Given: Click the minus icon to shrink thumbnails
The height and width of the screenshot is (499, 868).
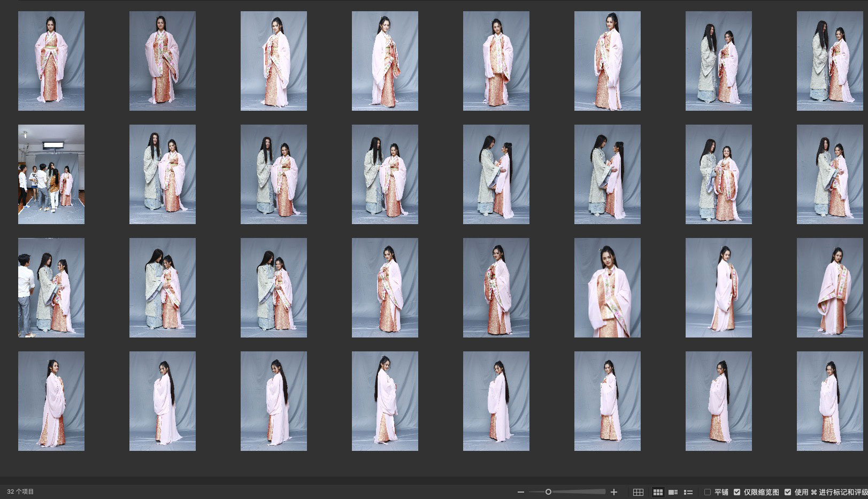Looking at the screenshot, I should (x=521, y=492).
